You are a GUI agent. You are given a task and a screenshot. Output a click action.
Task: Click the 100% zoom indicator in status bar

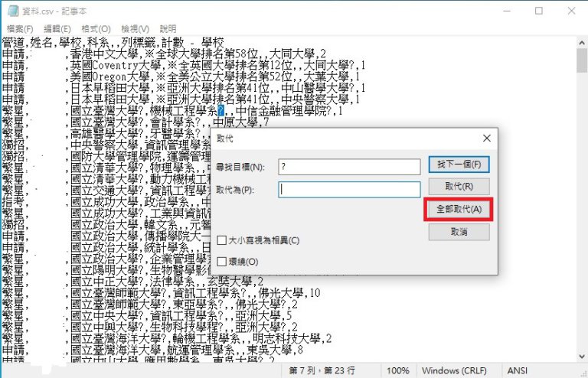coord(397,370)
